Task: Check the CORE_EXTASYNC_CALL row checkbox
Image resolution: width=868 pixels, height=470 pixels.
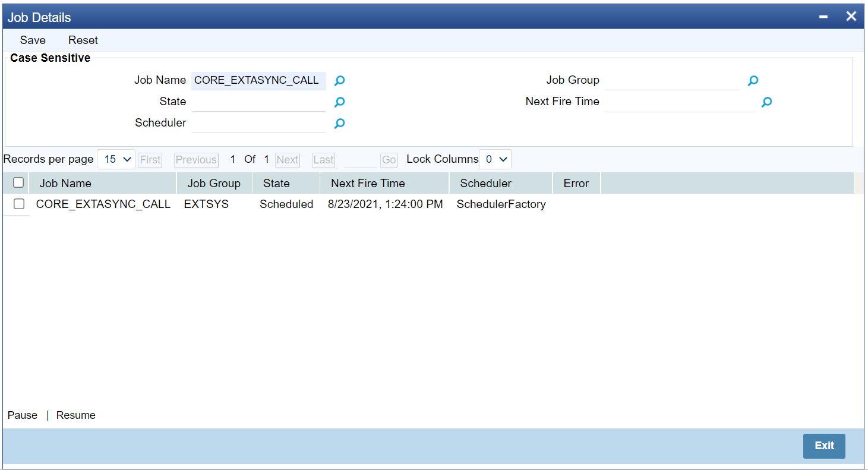Action: tap(18, 204)
